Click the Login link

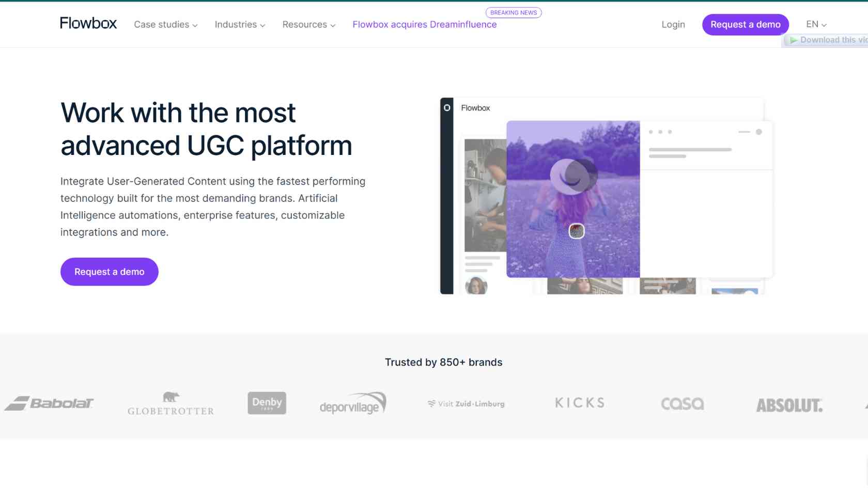(673, 25)
